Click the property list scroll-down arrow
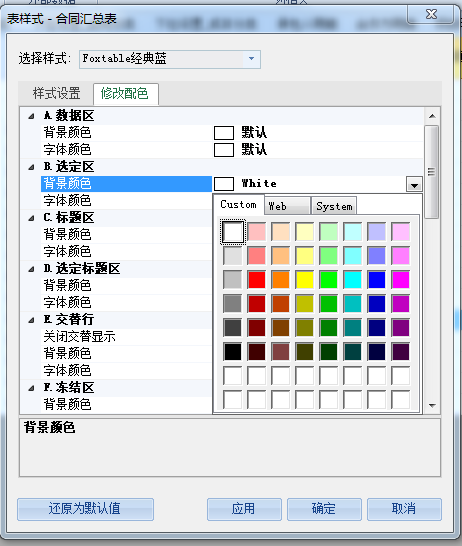 pos(432,406)
